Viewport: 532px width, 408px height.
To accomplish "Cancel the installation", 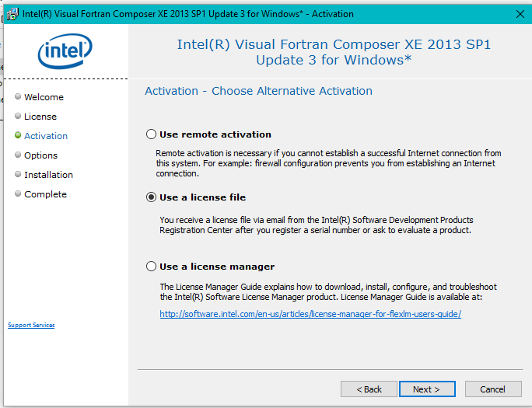I will click(x=493, y=389).
